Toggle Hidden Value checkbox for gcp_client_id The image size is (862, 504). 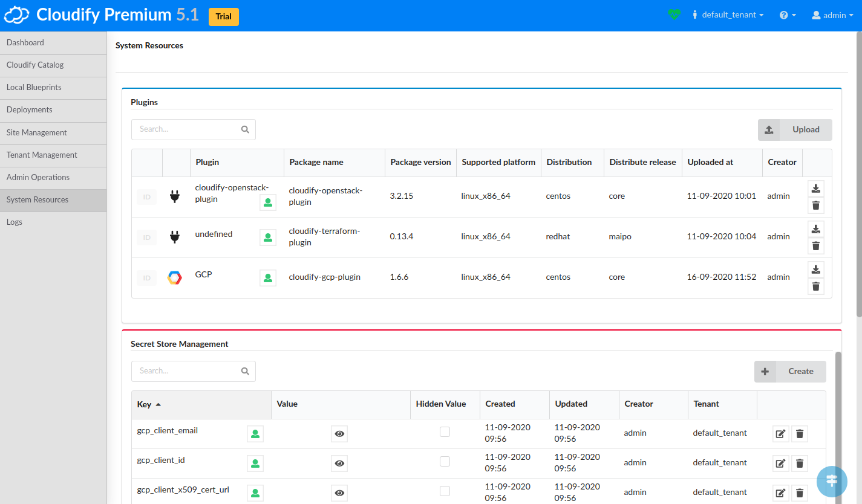[445, 461]
